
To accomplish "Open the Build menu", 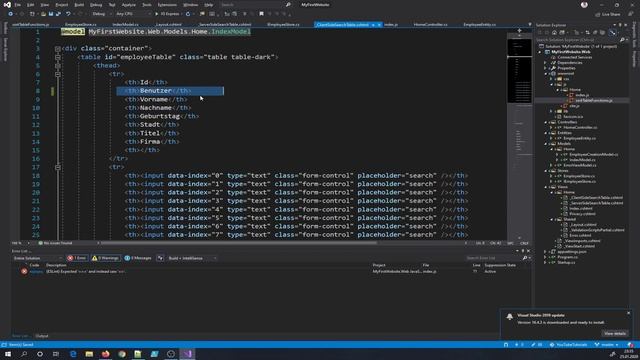I will 79,5.
